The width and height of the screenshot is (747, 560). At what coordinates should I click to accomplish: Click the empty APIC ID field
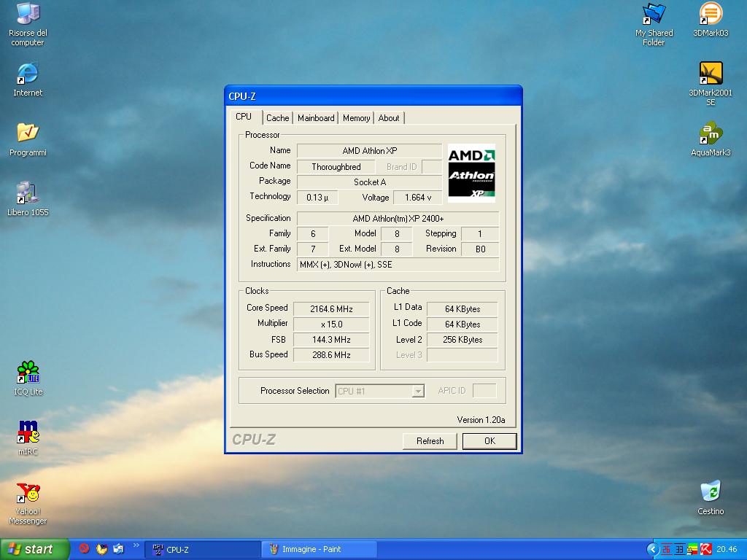[x=484, y=391]
